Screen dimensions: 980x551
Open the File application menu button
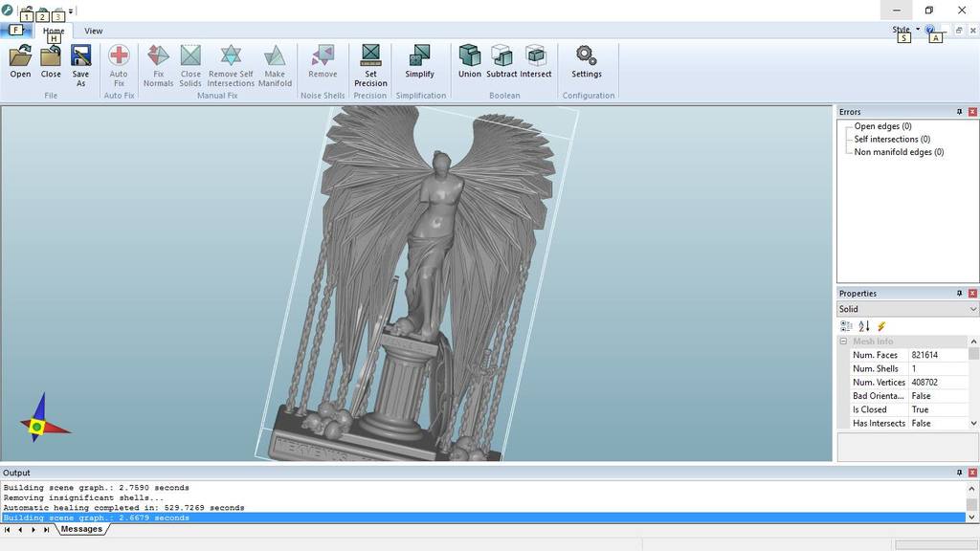pyautogui.click(x=16, y=30)
